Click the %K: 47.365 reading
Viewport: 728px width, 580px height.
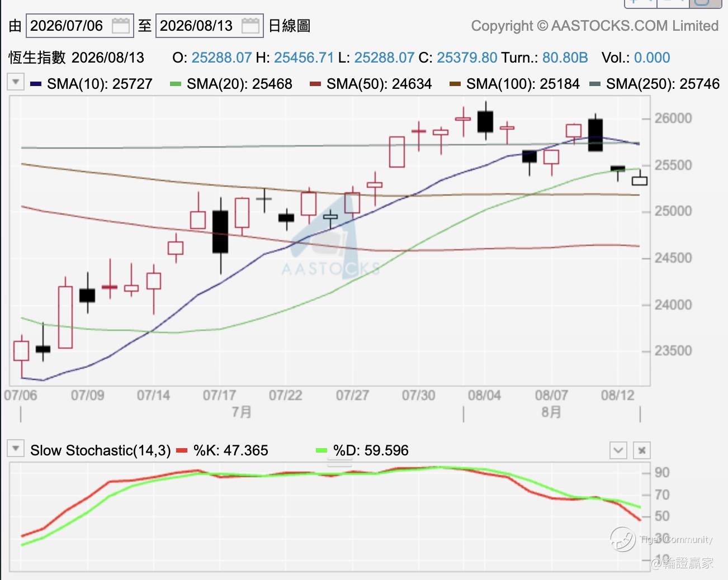point(230,450)
